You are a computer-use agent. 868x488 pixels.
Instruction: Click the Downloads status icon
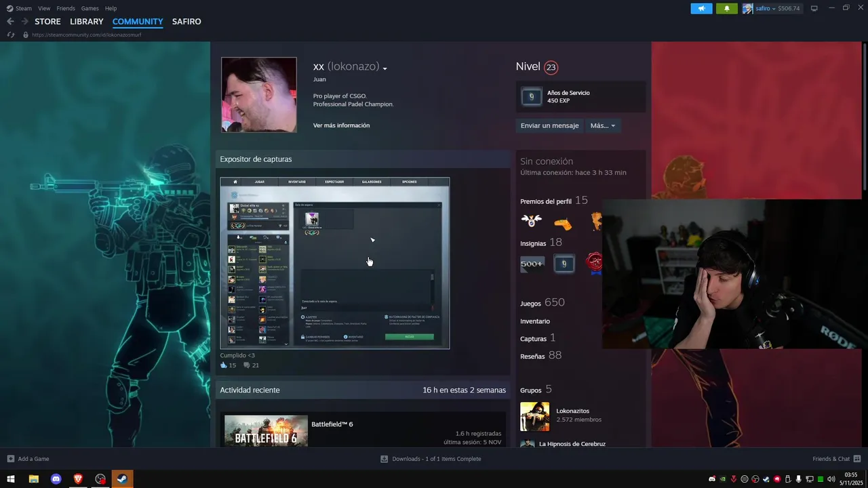384,459
